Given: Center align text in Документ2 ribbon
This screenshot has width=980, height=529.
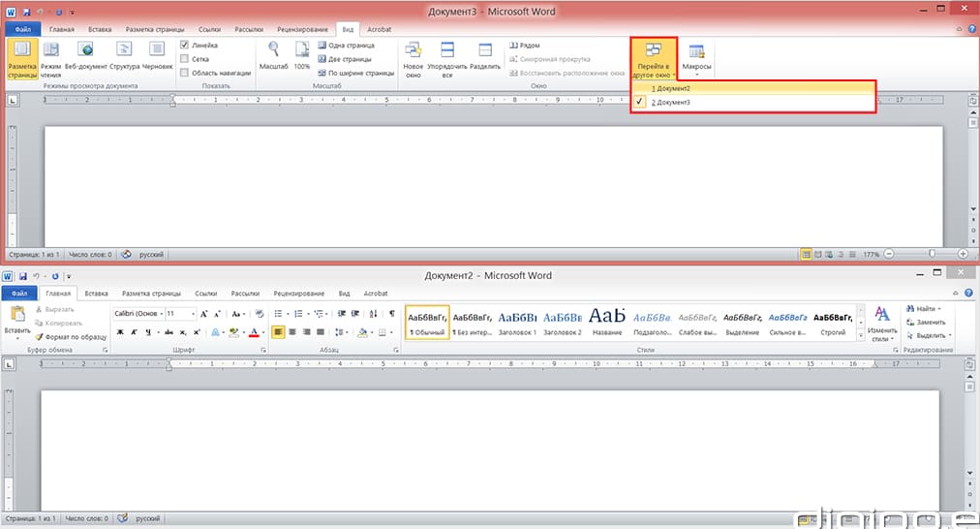Looking at the screenshot, I should pyautogui.click(x=292, y=332).
